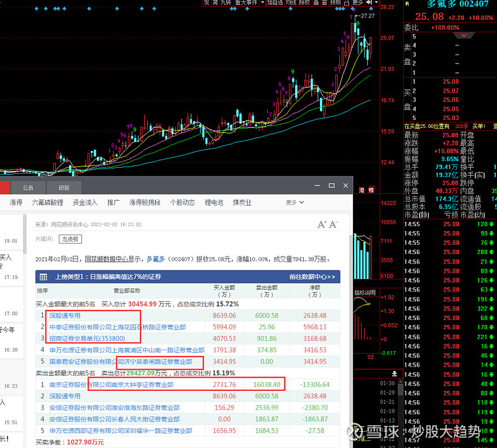The width and height of the screenshot is (497, 448).
Task: Open the dropdown next to 重大事件
Action: [263, 2]
